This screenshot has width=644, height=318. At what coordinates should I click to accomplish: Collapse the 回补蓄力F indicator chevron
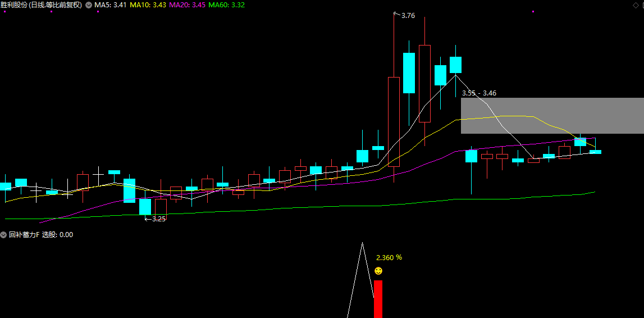click(3, 235)
